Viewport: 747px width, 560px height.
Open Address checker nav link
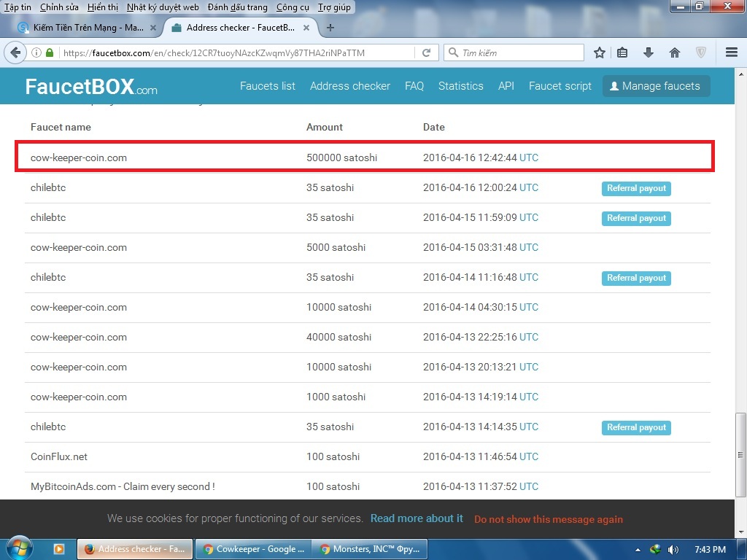click(x=350, y=86)
